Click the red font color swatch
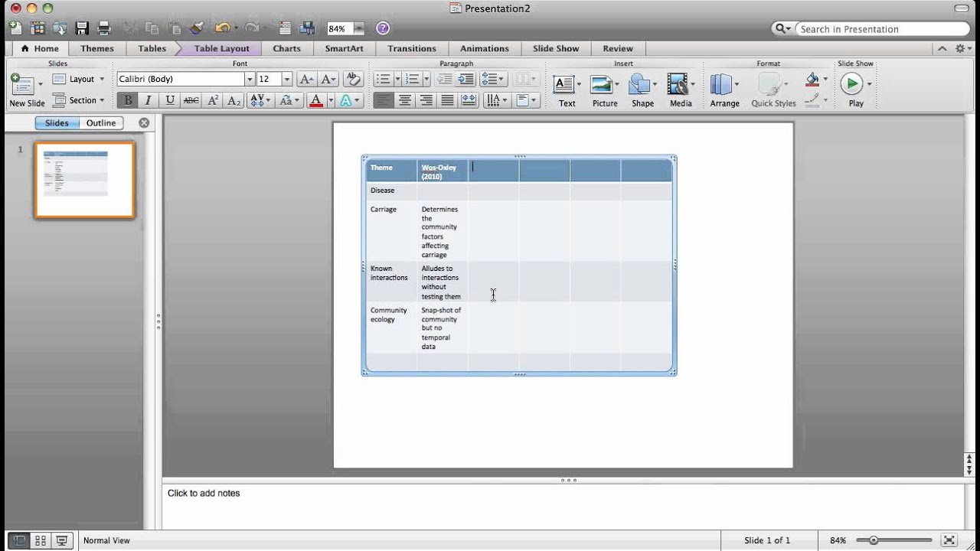Viewport: 980px width, 551px height. (315, 100)
